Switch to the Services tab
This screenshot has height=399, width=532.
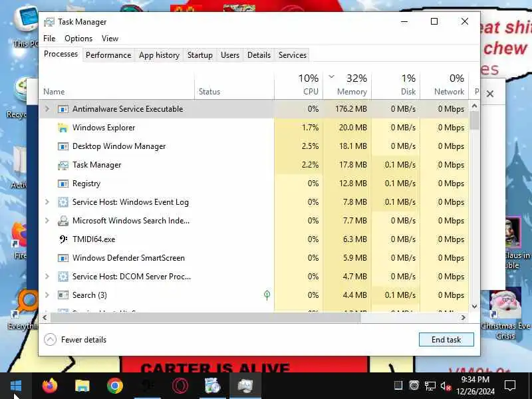pos(293,55)
